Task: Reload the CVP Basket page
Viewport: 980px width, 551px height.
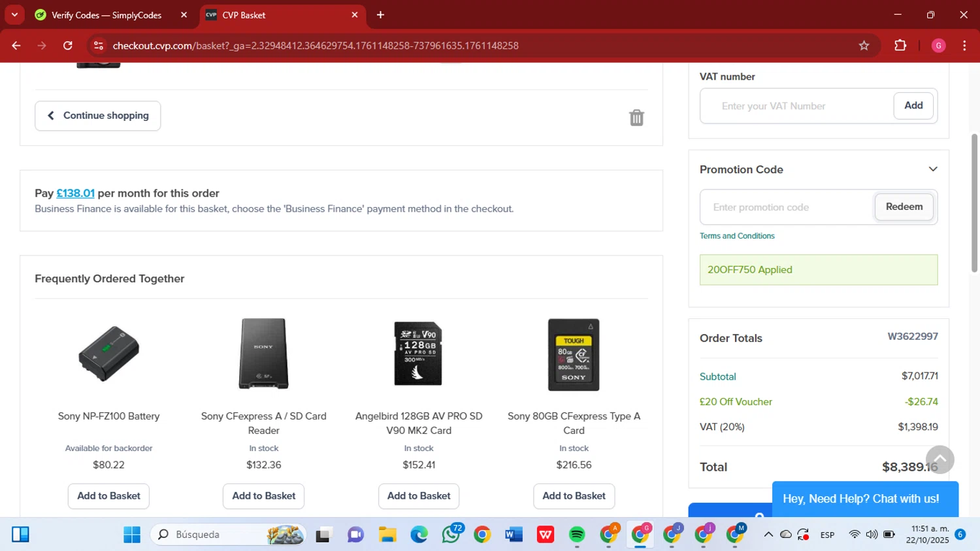Action: click(68, 46)
